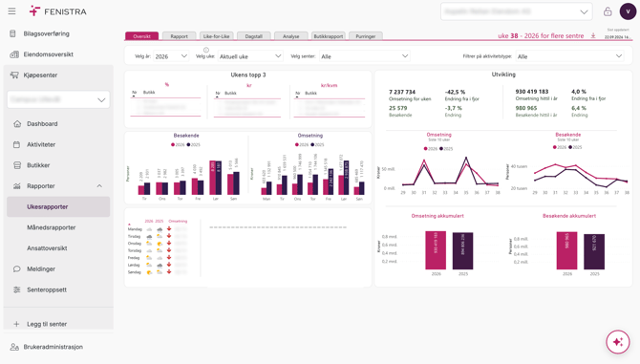Viewport: 640px width, 364px height.
Task: Click the info icon above Velg uke
Action: [x=206, y=50]
